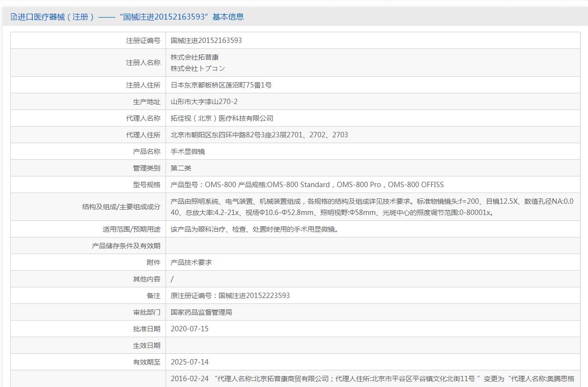Open the 产品技术要求 attachment
This screenshot has height=387, width=588.
click(191, 262)
